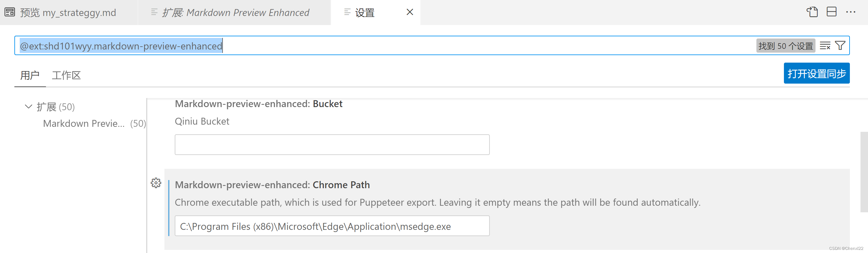Click the gear icon beside Chrome Path setting
Viewport: 868px width, 253px height.
coord(156,183)
